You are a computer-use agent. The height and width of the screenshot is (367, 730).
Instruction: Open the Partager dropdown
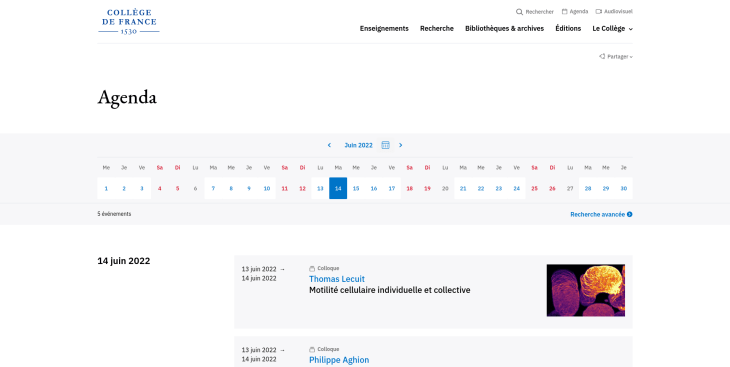coord(616,56)
